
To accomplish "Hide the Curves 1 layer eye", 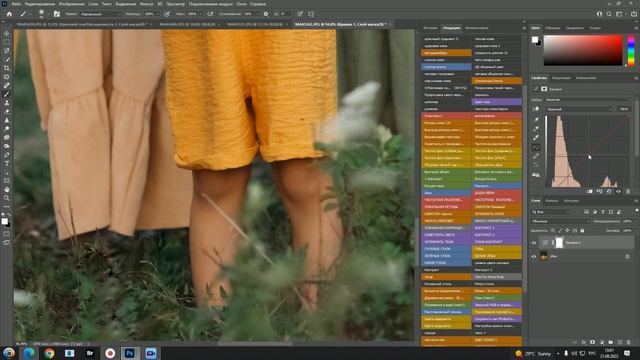I will click(x=534, y=243).
